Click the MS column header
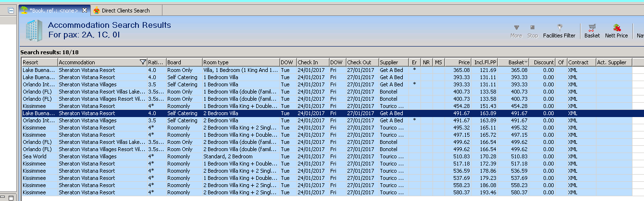The image size is (644, 201). [438, 62]
